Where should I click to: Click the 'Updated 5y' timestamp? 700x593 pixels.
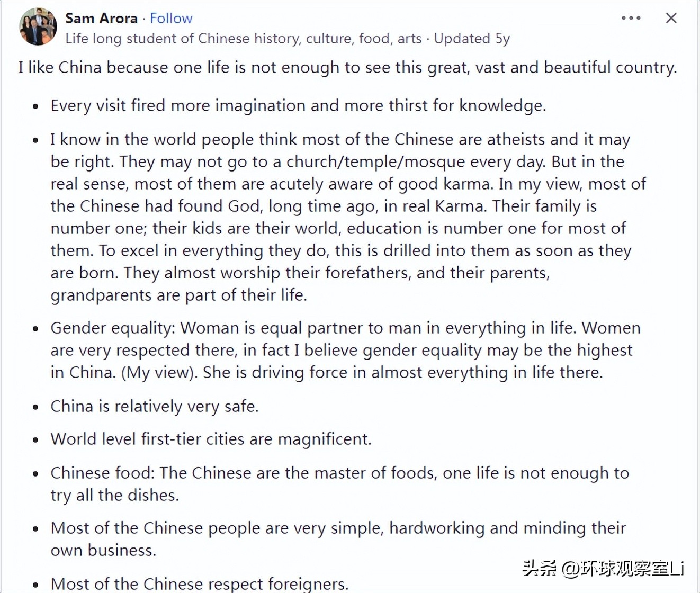471,38
